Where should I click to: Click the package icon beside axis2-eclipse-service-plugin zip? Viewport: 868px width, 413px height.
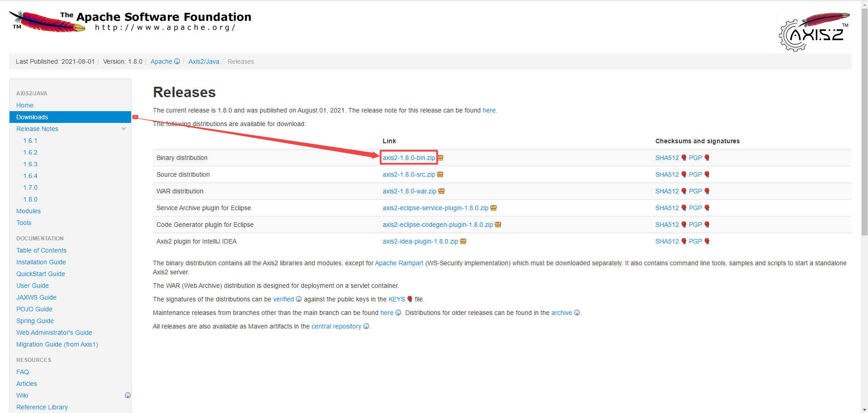pyautogui.click(x=493, y=208)
